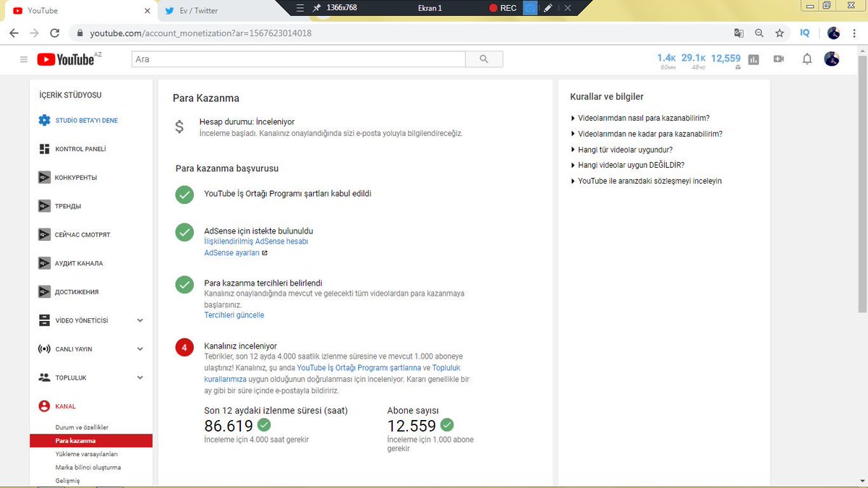Bookmark this page with the star icon

pyautogui.click(x=779, y=33)
